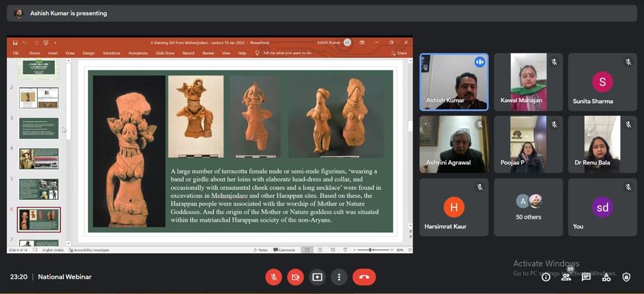Open the 50 others tile

[528, 207]
